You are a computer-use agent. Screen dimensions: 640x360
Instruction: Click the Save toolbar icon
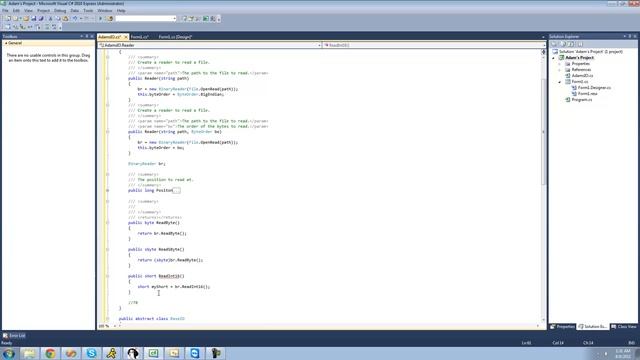(x=33, y=18)
